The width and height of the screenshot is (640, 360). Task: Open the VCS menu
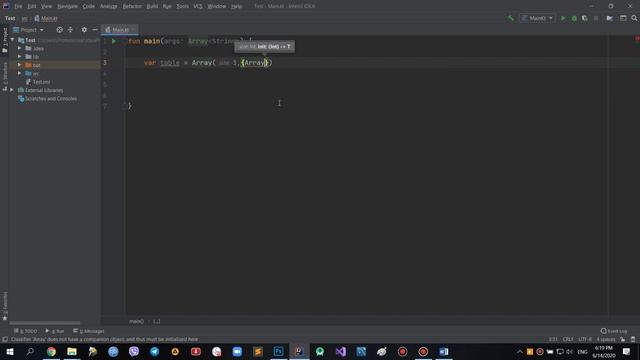coord(198,6)
